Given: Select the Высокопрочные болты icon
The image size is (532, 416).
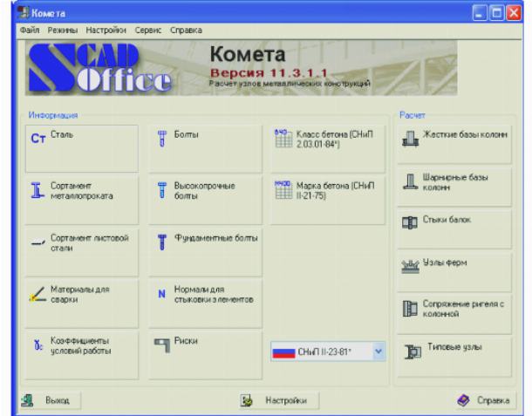Looking at the screenshot, I should (x=162, y=192).
